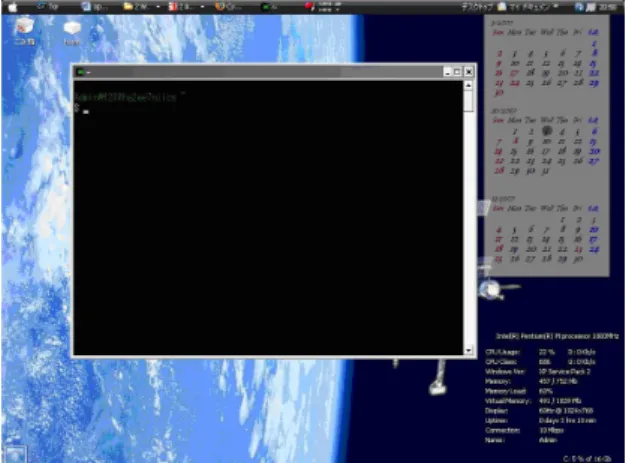The height and width of the screenshot is (463, 626).
Task: Click the icon in bottom-left screen corner
Action: click(15, 454)
